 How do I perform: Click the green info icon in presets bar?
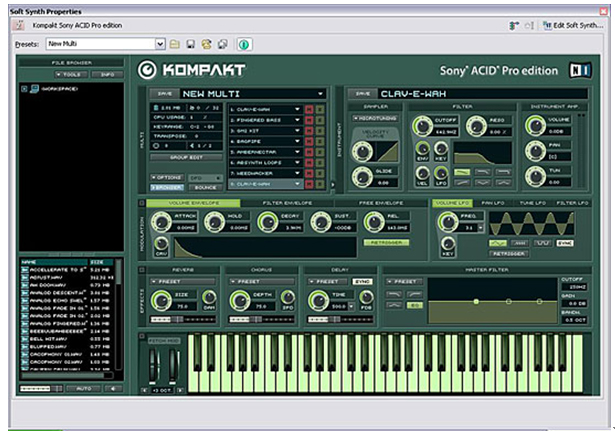tap(244, 45)
